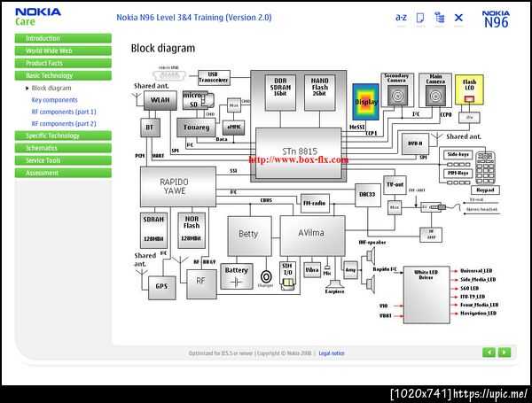Viewport: 532px width, 403px height.
Task: Click the Navigation_LED label
Action: (479, 314)
